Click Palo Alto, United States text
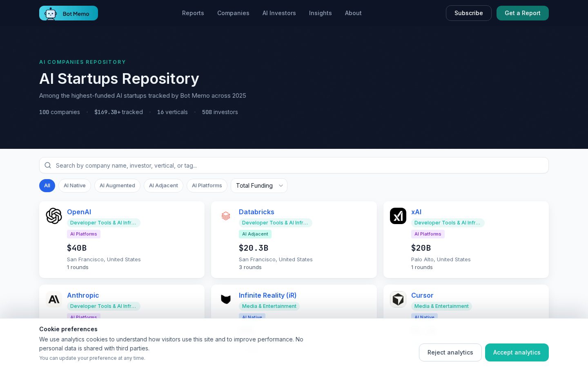Viewport: 588px width, 368px height. pyautogui.click(x=441, y=259)
